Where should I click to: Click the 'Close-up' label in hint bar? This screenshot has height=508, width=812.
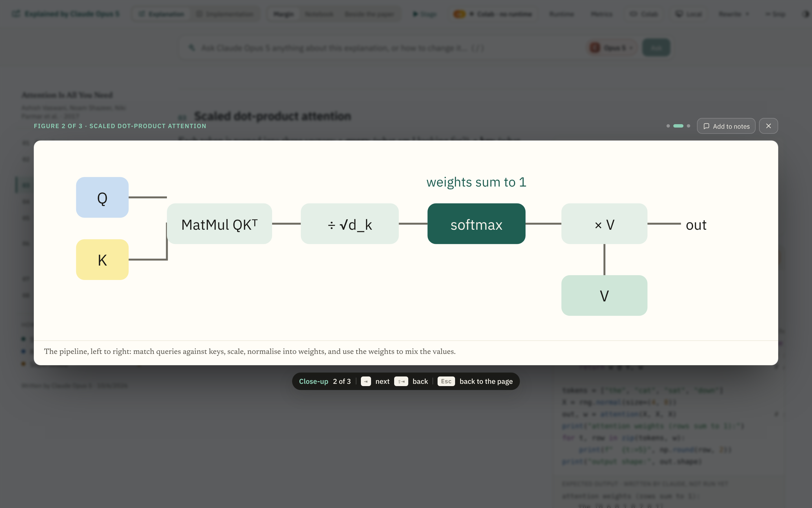click(x=314, y=381)
